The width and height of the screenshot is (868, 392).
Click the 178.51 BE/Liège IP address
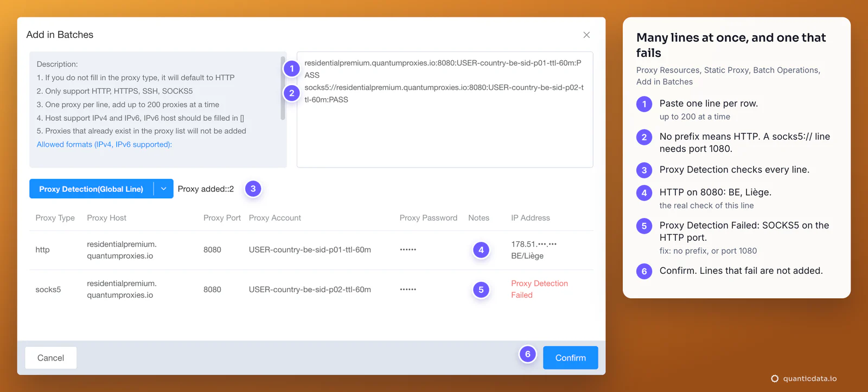pyautogui.click(x=534, y=250)
